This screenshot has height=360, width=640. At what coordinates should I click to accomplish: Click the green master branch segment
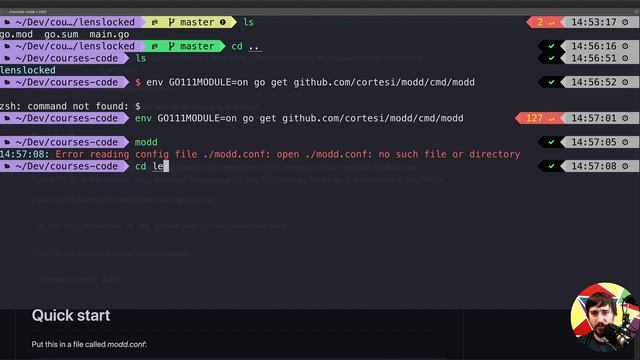183,46
